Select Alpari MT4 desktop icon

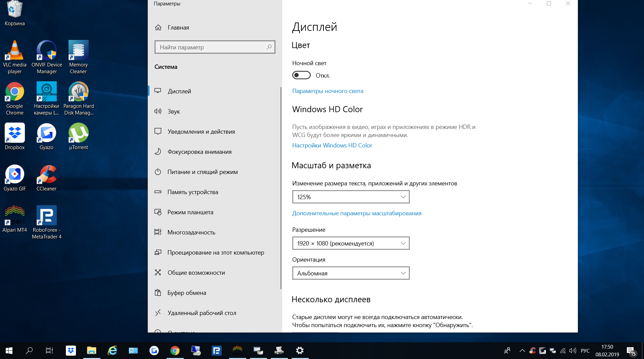[15, 219]
